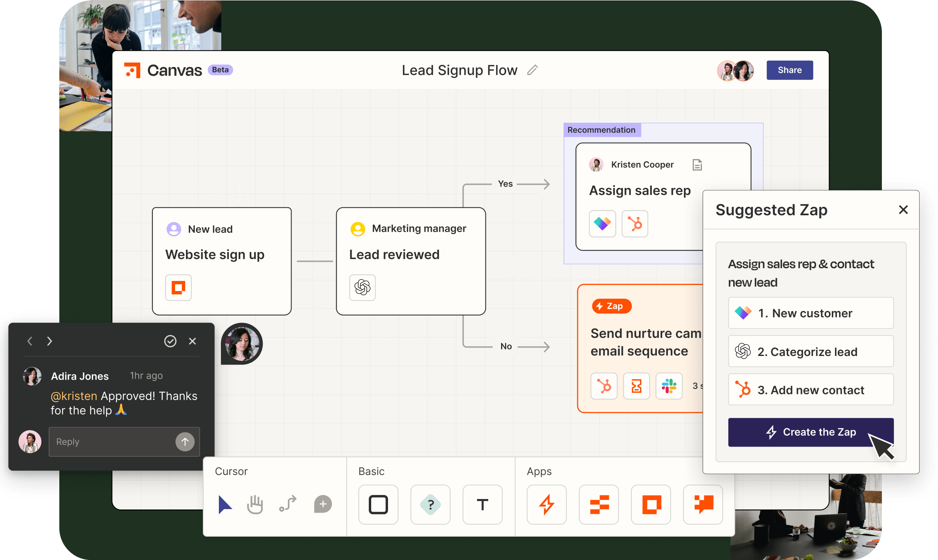Open the note icon beside Kristen Cooper
The image size is (938, 560).
pyautogui.click(x=697, y=165)
